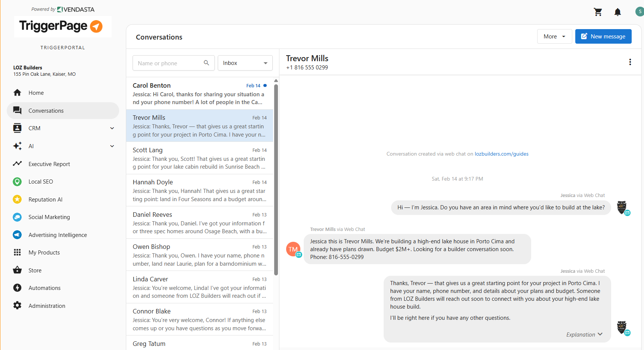
Task: Open the Administration page
Action: click(63, 306)
